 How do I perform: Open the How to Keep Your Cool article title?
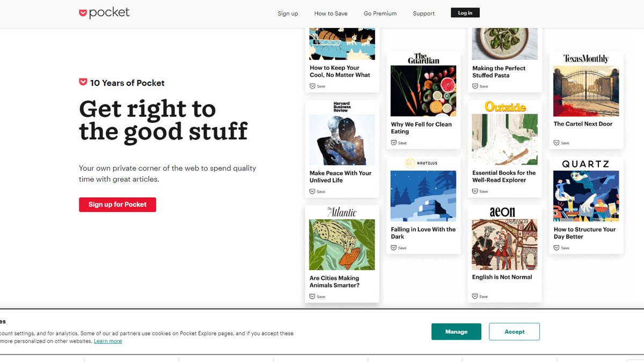point(340,71)
